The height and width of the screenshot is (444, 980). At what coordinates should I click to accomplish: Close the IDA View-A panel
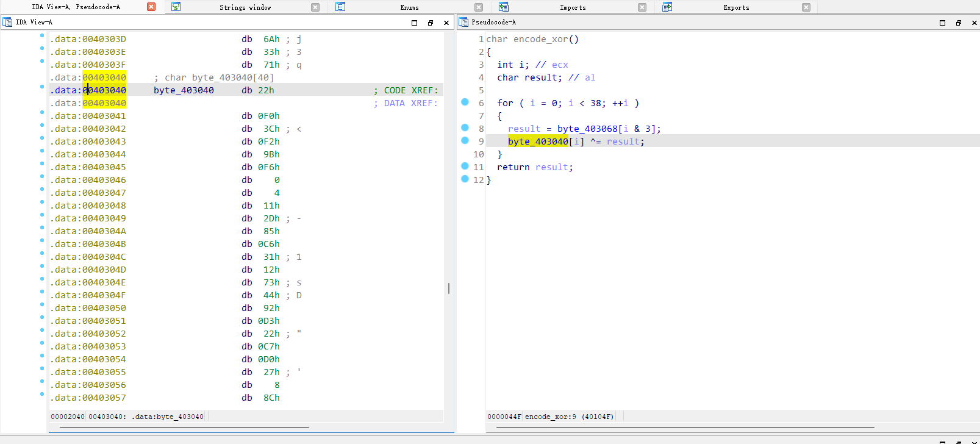446,23
